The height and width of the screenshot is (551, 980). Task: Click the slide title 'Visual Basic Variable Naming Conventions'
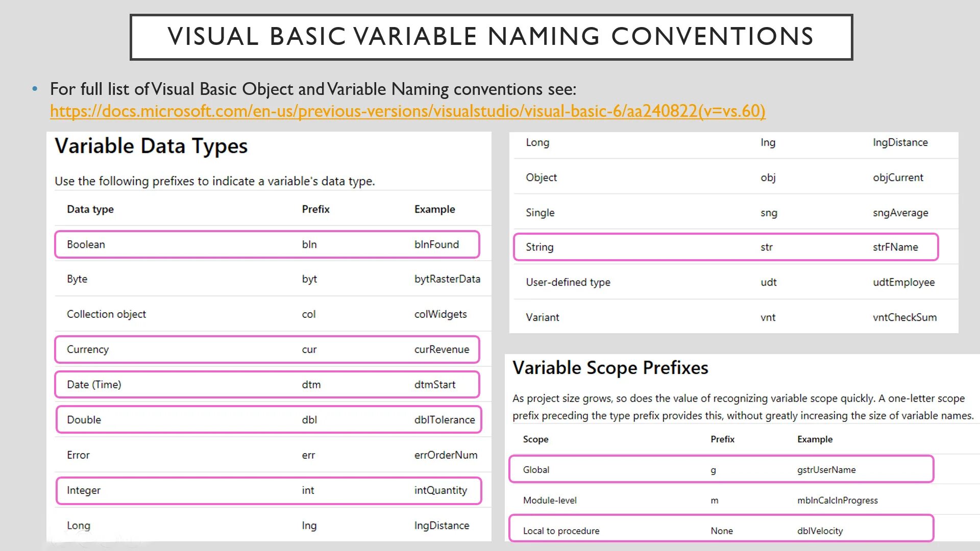[x=491, y=37]
